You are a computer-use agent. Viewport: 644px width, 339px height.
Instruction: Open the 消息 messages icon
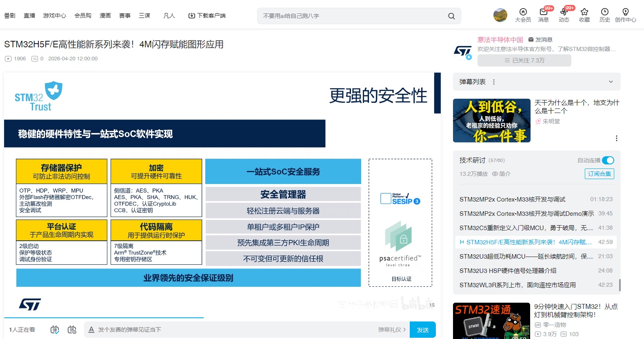[x=544, y=15]
